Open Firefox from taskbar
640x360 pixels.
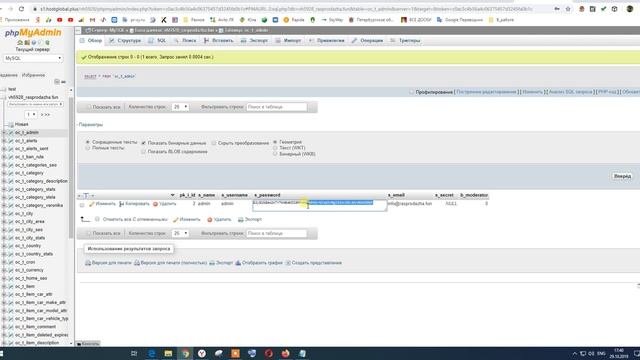tap(285, 353)
